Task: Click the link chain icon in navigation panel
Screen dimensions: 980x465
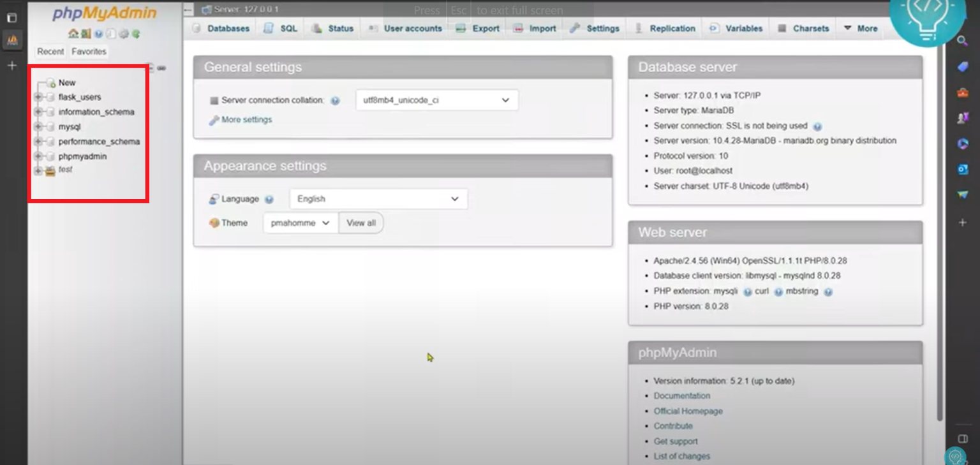Action: [162, 68]
